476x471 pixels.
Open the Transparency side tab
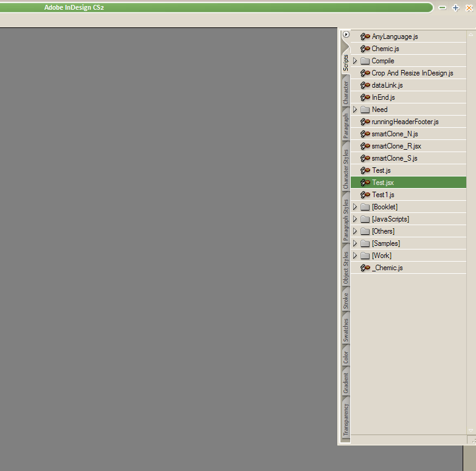(x=346, y=420)
